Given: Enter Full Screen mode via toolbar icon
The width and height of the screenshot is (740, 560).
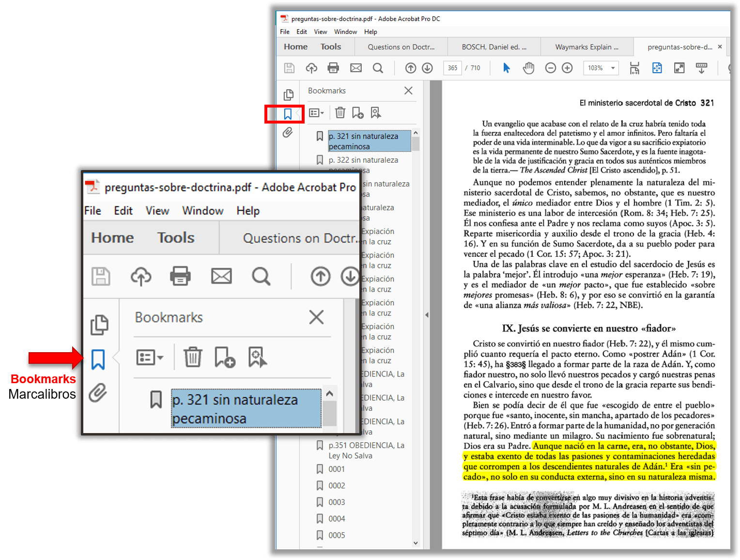Looking at the screenshot, I should (679, 68).
